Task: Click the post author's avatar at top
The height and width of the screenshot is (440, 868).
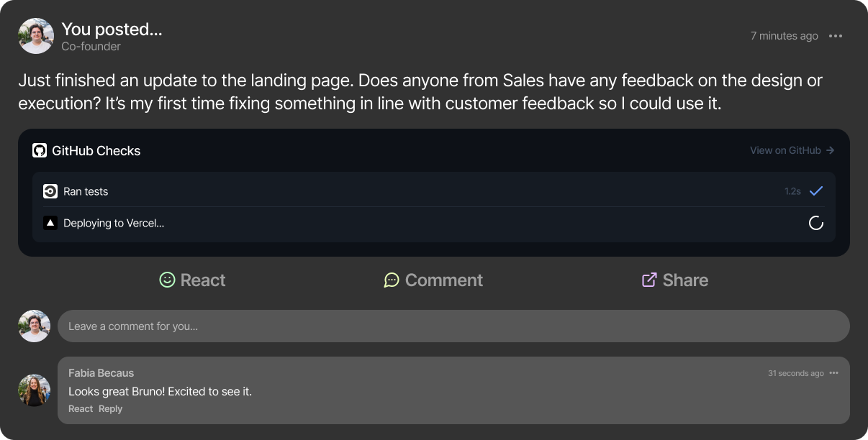Action: pos(36,36)
